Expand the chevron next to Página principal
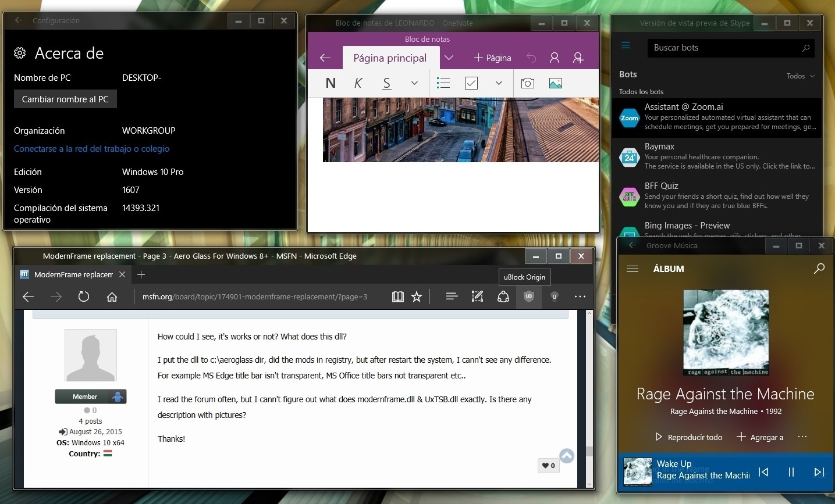This screenshot has width=835, height=504. click(x=449, y=58)
